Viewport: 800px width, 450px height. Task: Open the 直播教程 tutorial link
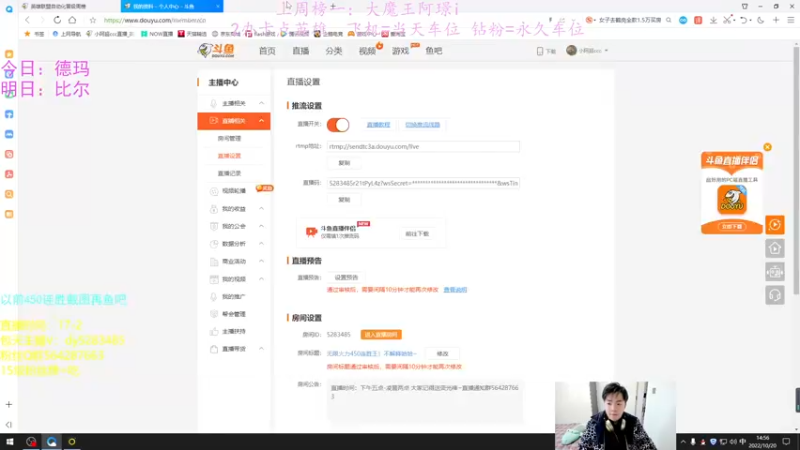tap(378, 124)
